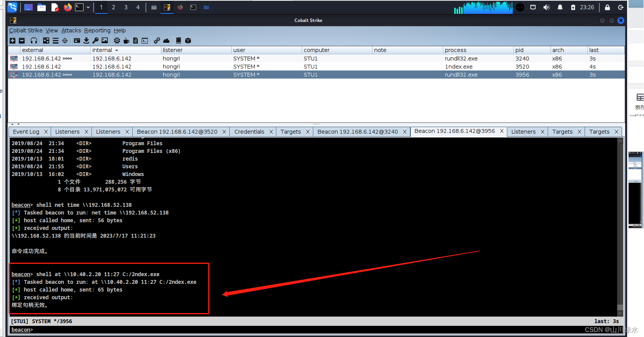Click the beacon prompt link above net time command
644x337 pixels.
tap(21, 205)
